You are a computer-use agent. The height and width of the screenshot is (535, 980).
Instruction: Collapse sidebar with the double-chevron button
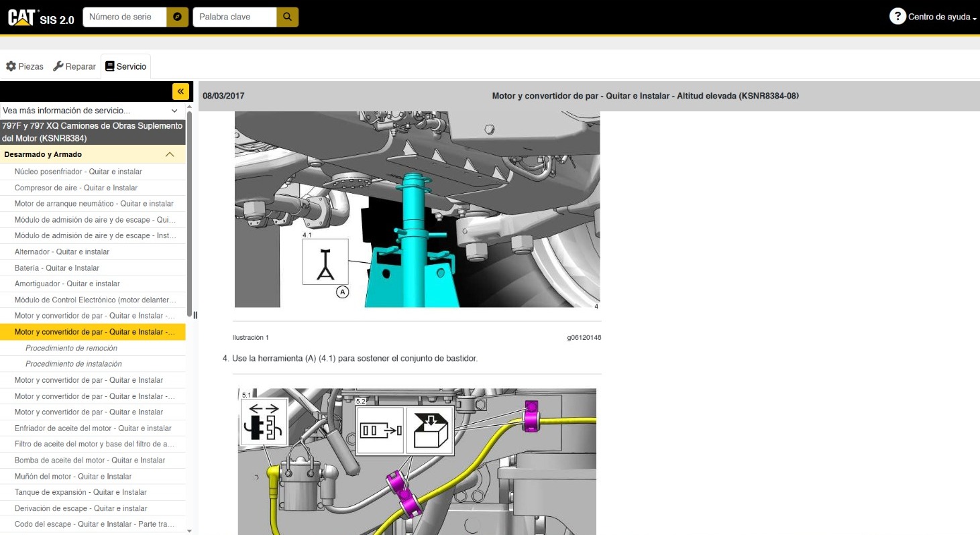pos(180,91)
